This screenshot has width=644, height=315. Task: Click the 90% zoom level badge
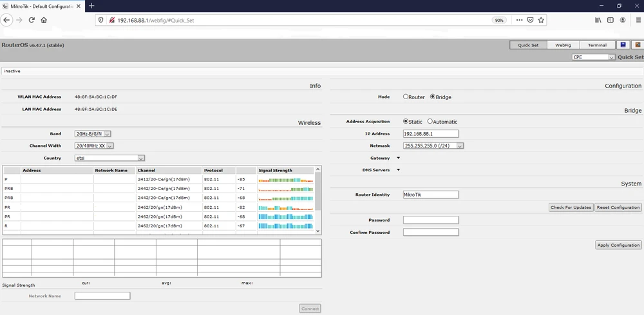point(499,20)
